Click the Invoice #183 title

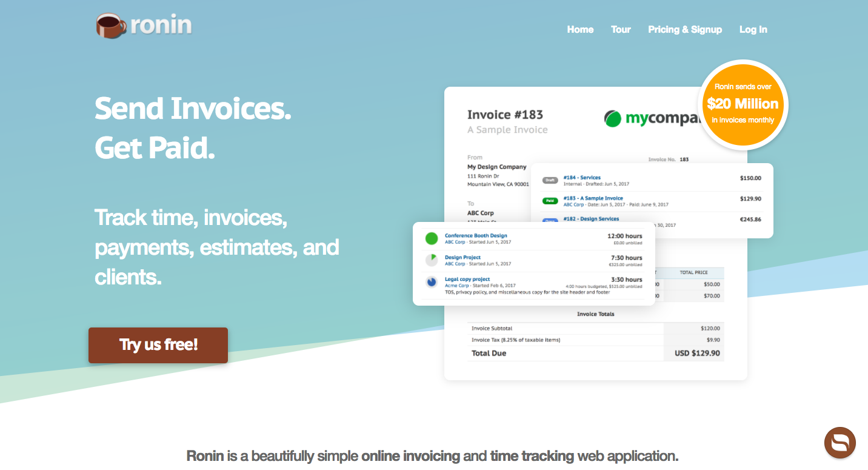pos(505,115)
